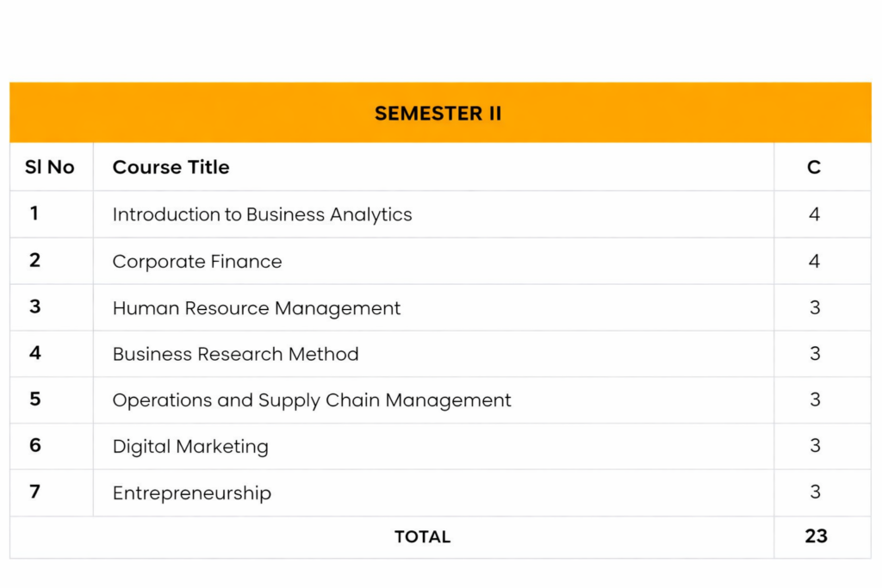This screenshot has height=588, width=882.
Task: Click the Digital Marketing course title
Action: (190, 447)
